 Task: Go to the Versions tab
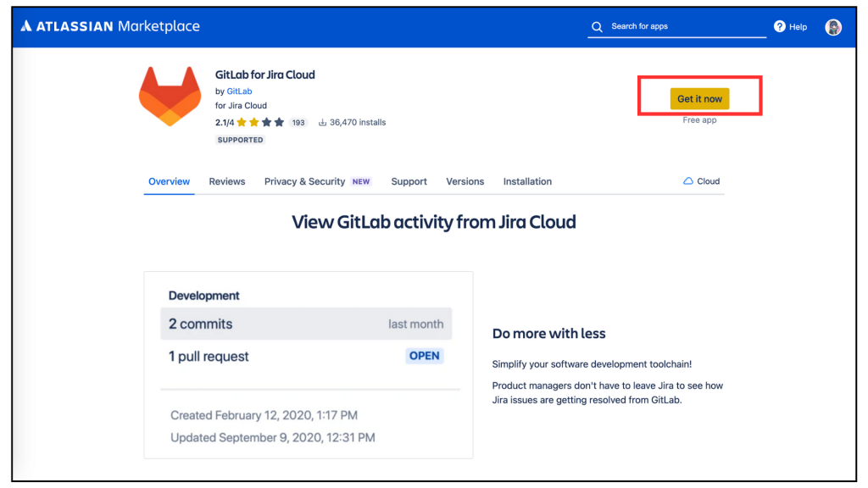(465, 181)
